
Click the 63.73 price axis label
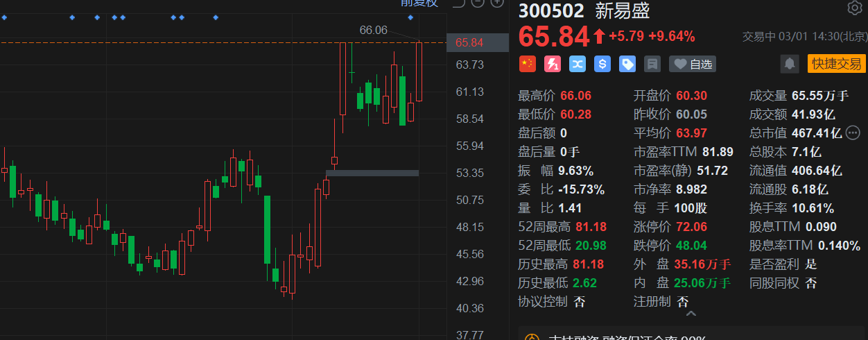pyautogui.click(x=470, y=65)
